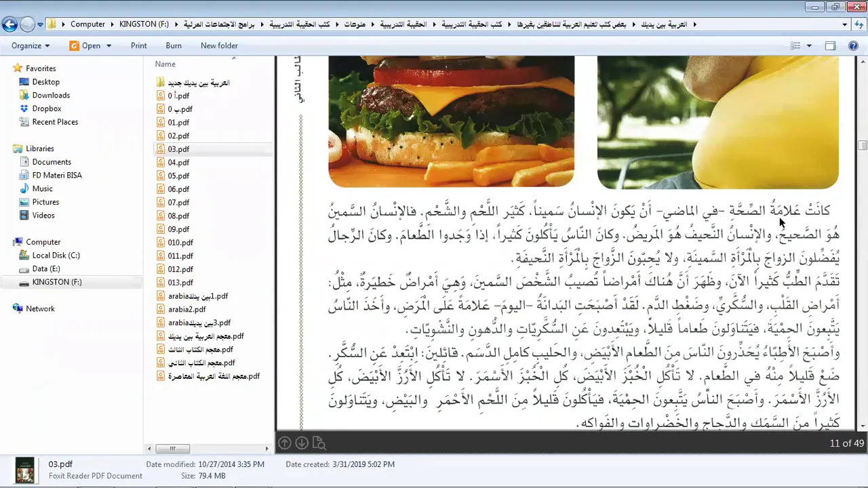This screenshot has width=868, height=488.
Task: Select file 07.pdf
Action: tap(178, 203)
